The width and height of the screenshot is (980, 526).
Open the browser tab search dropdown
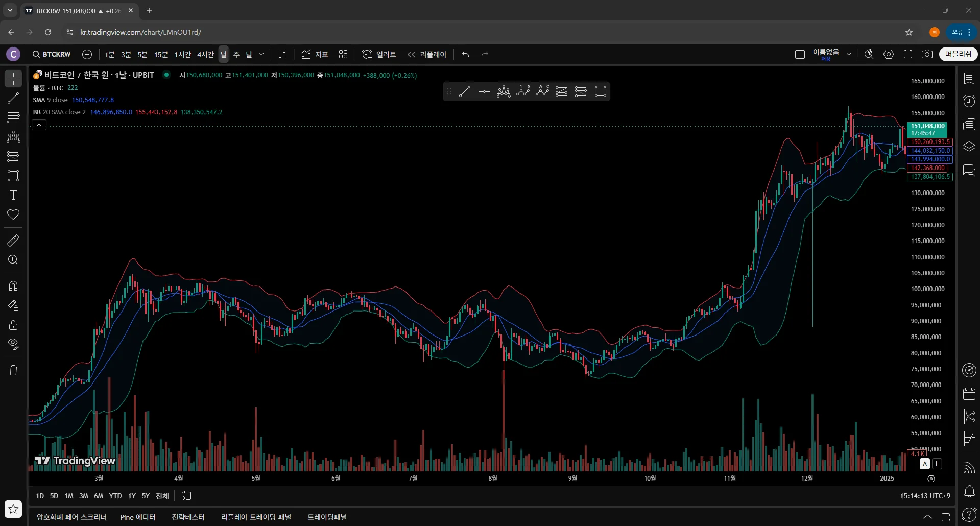pyautogui.click(x=10, y=10)
